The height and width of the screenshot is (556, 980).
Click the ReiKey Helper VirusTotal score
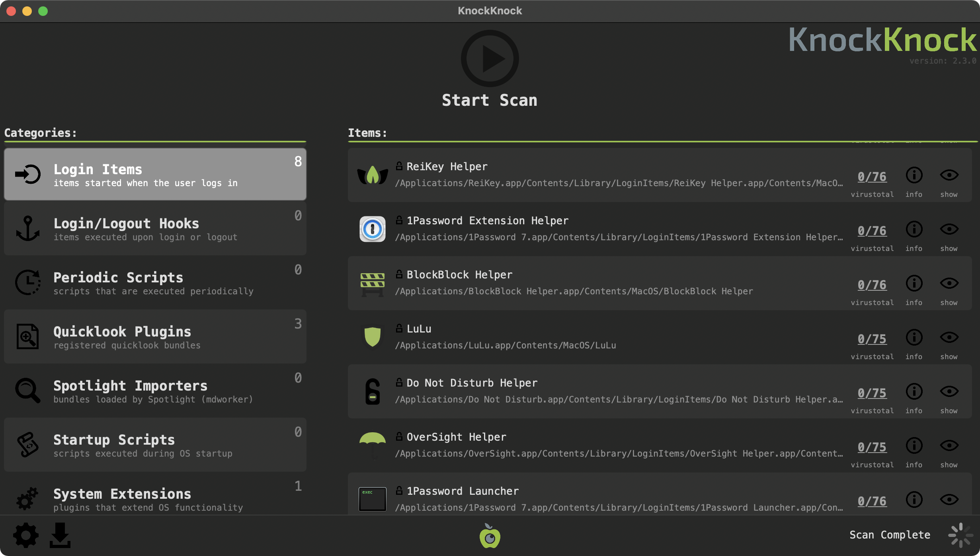point(872,175)
